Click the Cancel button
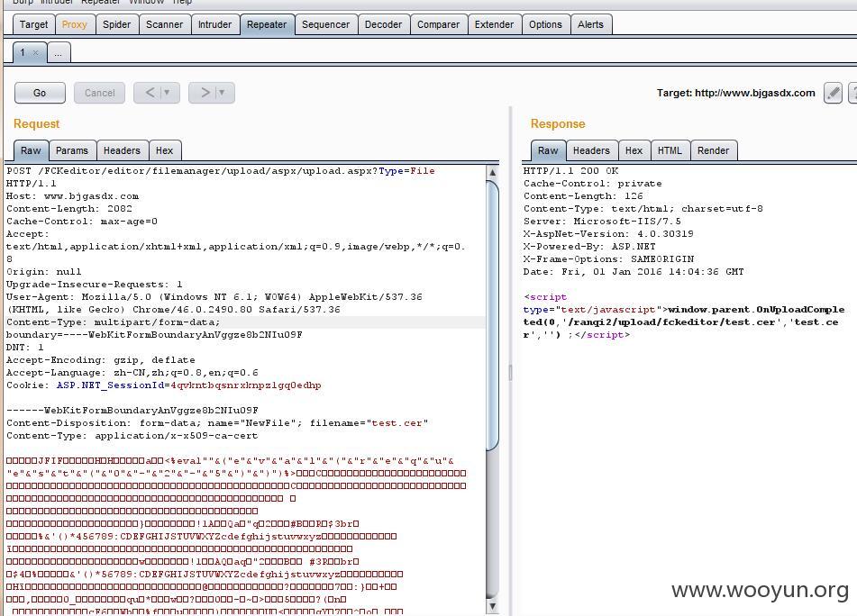Viewport: 857px width, 616px height. [99, 93]
